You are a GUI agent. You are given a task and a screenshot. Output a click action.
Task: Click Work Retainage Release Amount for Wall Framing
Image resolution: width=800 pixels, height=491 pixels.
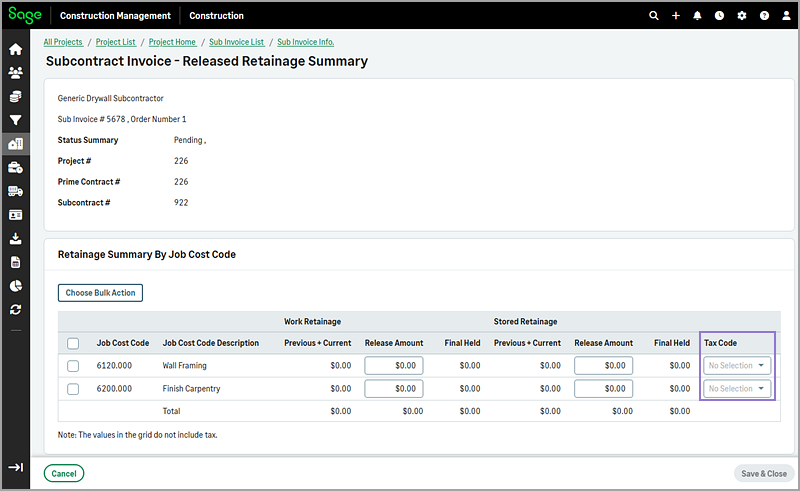coord(393,366)
